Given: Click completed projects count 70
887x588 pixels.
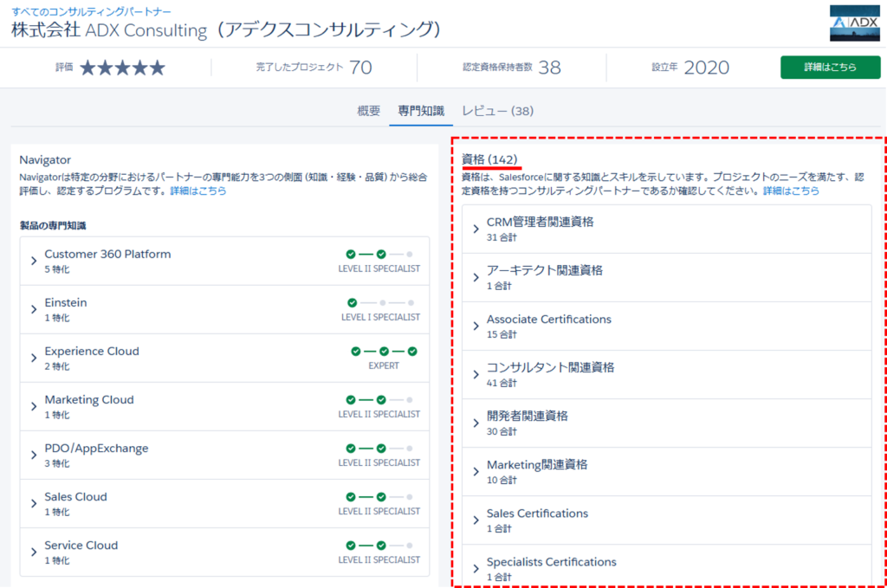Looking at the screenshot, I should pyautogui.click(x=360, y=68).
